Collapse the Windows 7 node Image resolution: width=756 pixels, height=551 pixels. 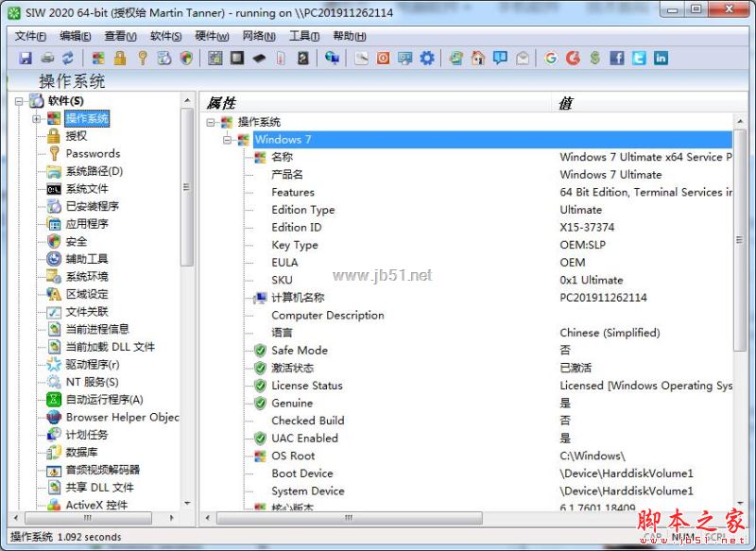click(227, 140)
